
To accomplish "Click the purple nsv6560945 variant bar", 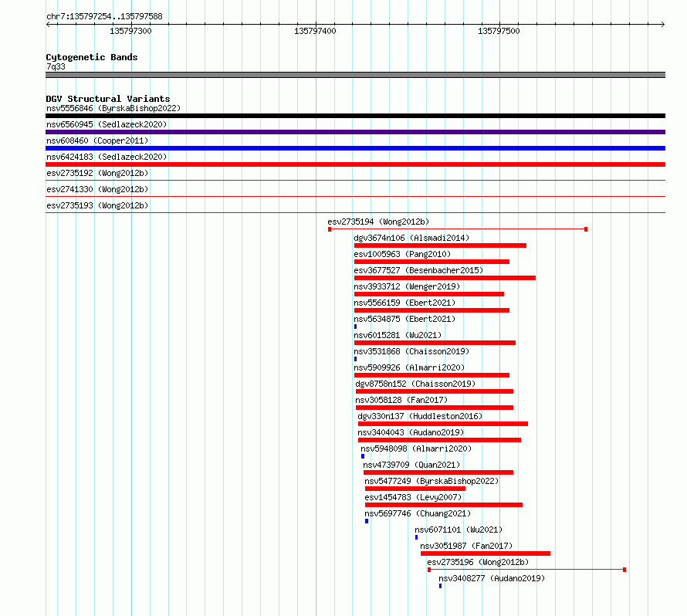I will click(x=355, y=132).
